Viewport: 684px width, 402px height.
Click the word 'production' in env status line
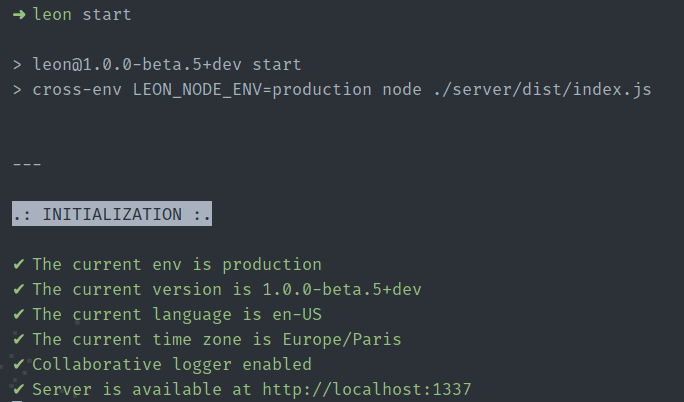tap(272, 265)
